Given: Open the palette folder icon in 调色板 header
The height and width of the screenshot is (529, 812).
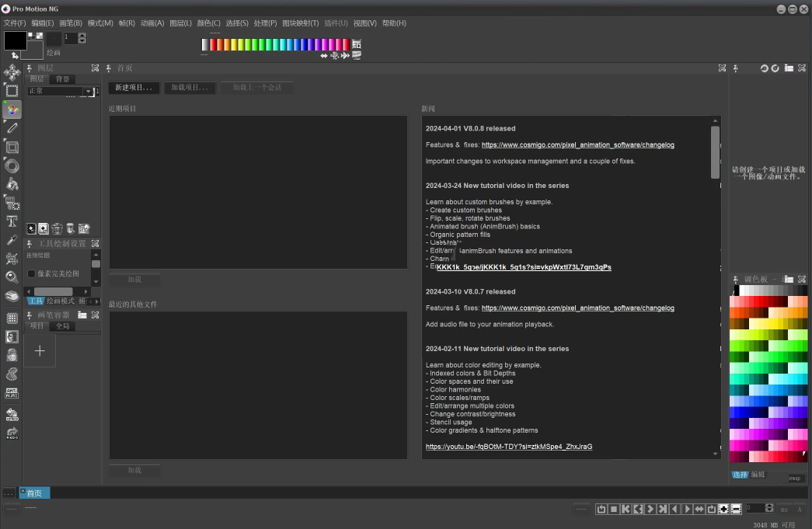Looking at the screenshot, I should coord(788,279).
